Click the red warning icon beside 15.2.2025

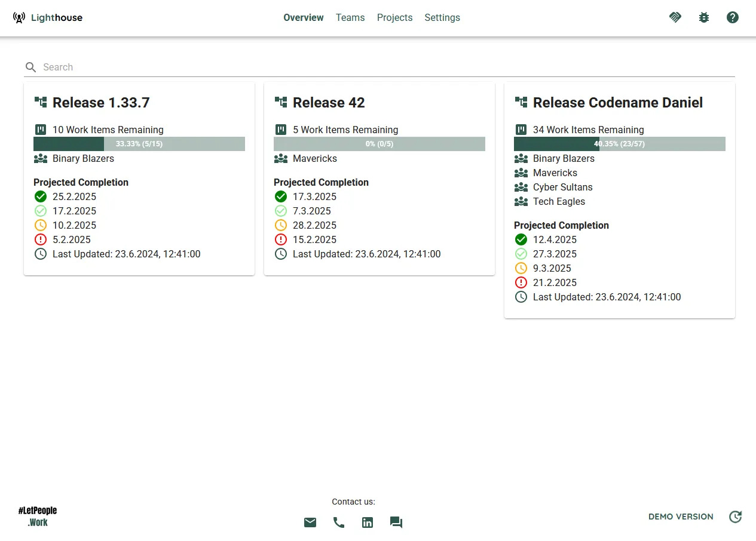[281, 239]
